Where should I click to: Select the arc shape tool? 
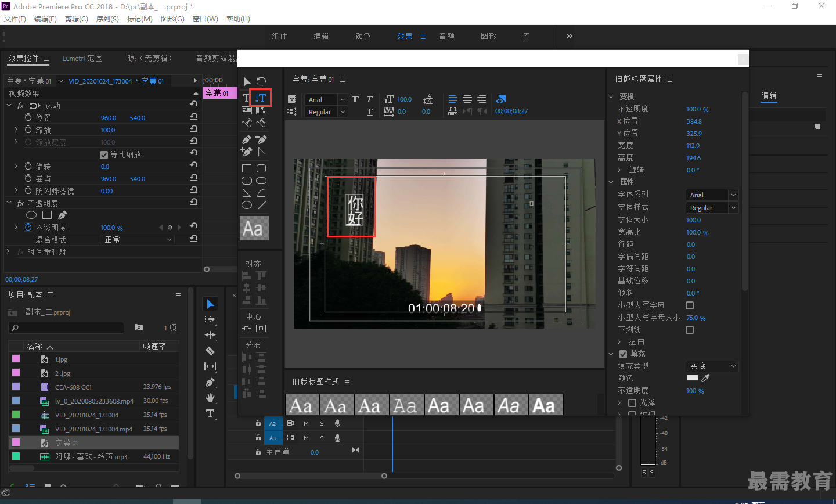(x=261, y=193)
